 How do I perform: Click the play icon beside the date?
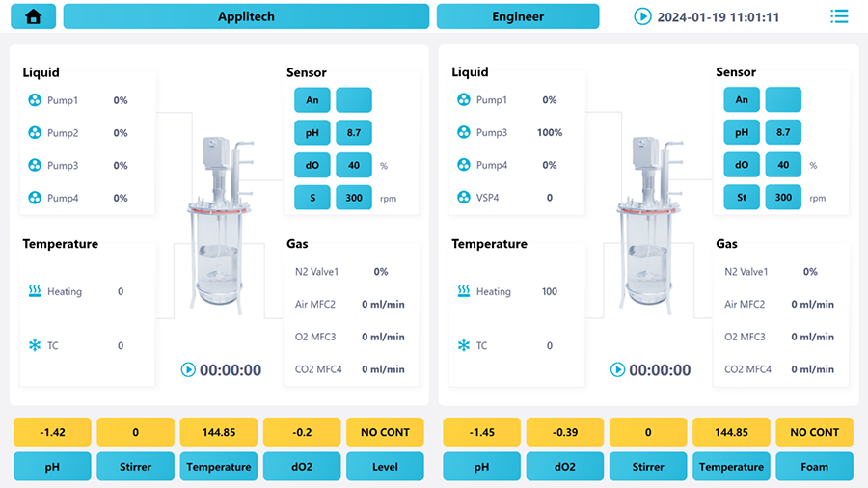point(642,16)
